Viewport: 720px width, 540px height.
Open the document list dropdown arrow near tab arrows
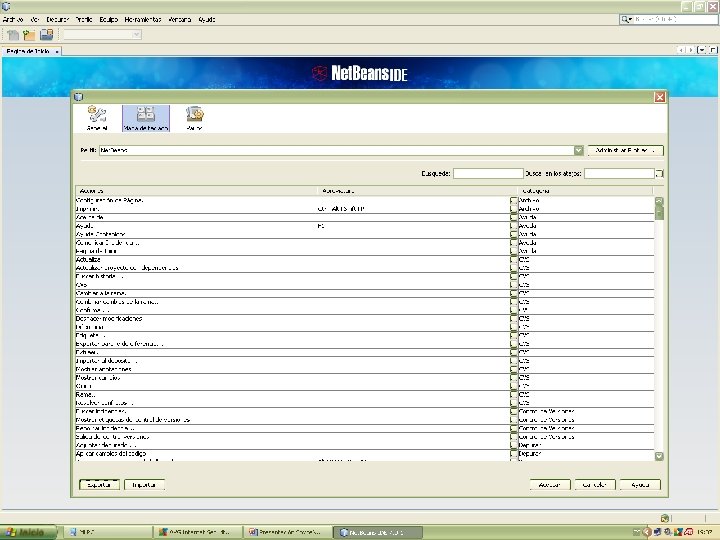701,50
